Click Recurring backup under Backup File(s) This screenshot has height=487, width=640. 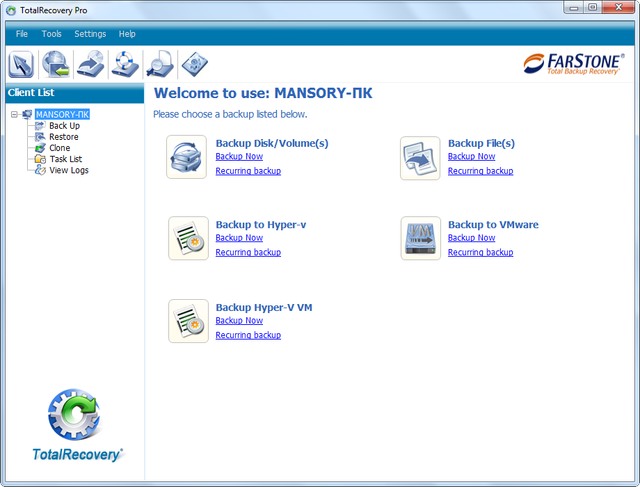[x=480, y=171]
